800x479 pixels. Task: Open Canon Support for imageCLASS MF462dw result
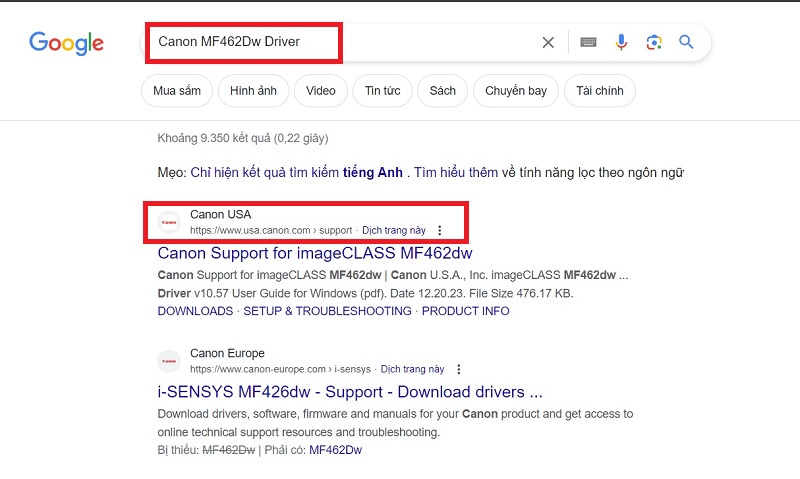tap(315, 253)
